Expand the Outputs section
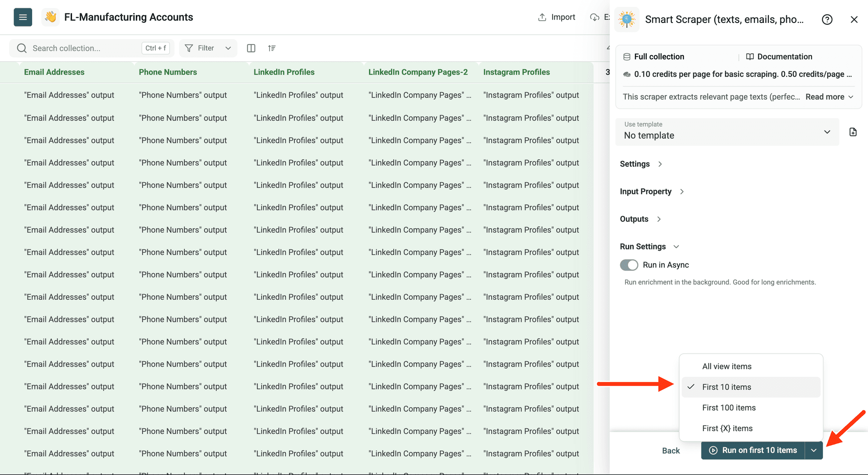This screenshot has height=475, width=868. tap(641, 219)
